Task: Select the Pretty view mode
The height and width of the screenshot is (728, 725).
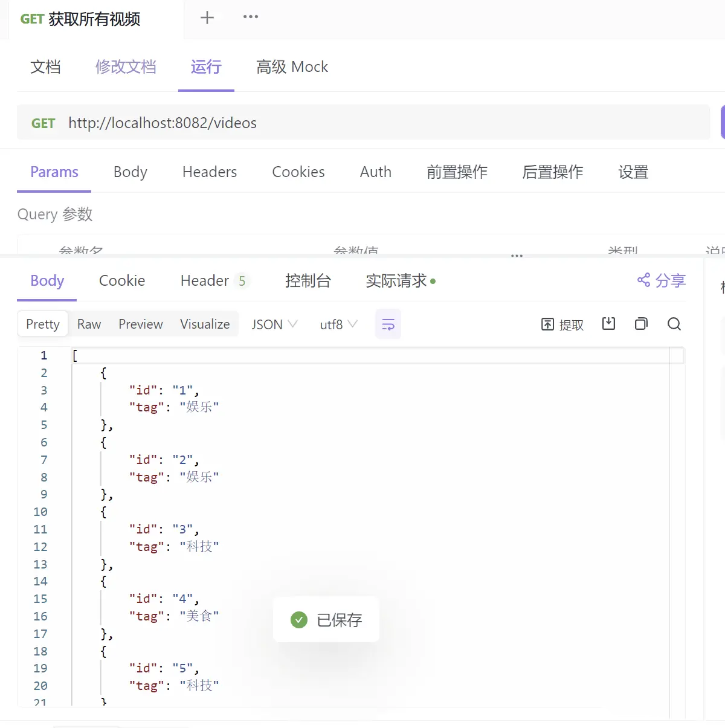Action: 43,324
